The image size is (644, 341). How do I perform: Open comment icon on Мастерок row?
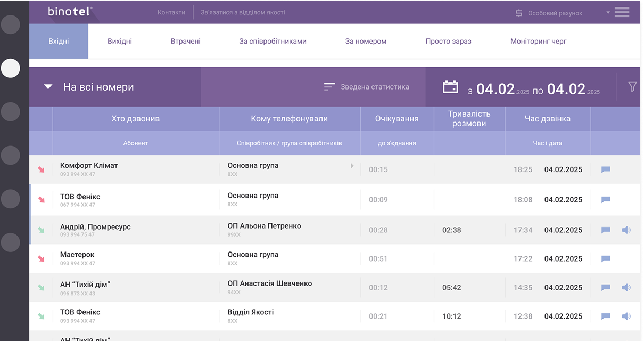pyautogui.click(x=606, y=259)
